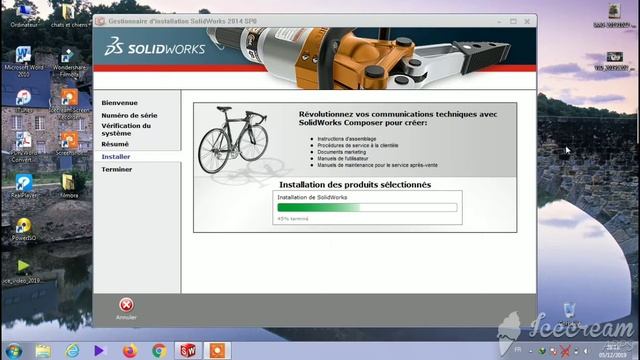This screenshot has width=640, height=360.
Task: Open the ice_video_2019 desktop file
Action: (22, 271)
